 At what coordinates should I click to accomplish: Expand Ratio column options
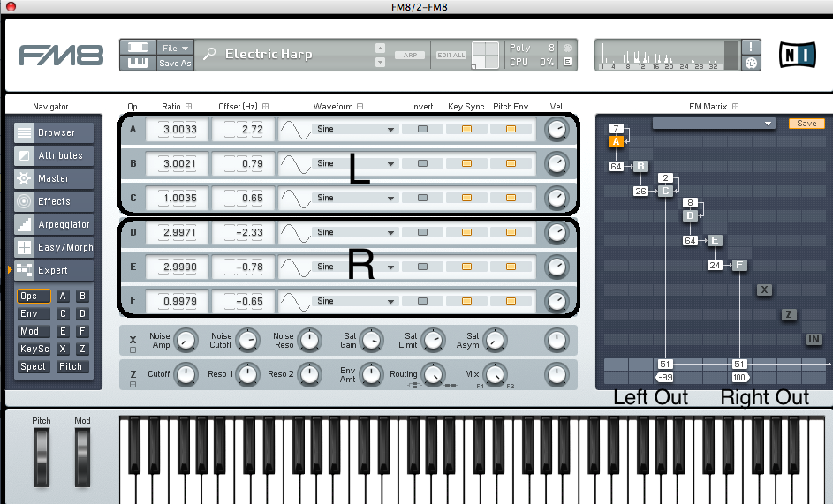click(x=188, y=106)
